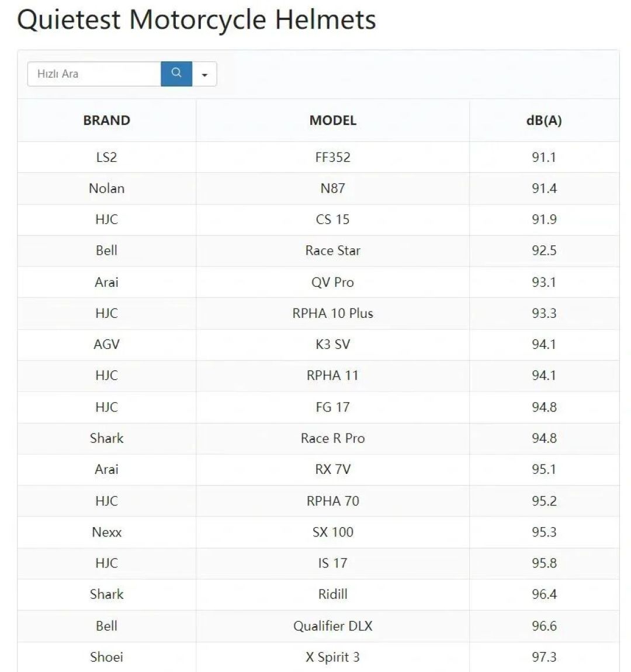Click the blue magnifier search button

coord(176,74)
